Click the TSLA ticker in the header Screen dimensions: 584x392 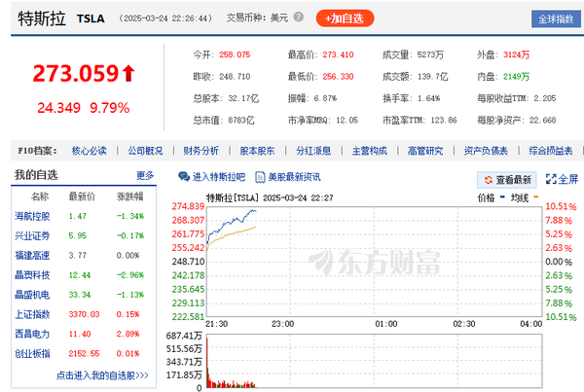click(91, 18)
